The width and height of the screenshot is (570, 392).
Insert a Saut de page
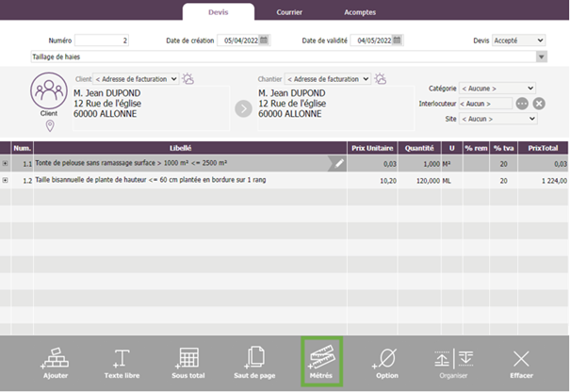(x=253, y=359)
